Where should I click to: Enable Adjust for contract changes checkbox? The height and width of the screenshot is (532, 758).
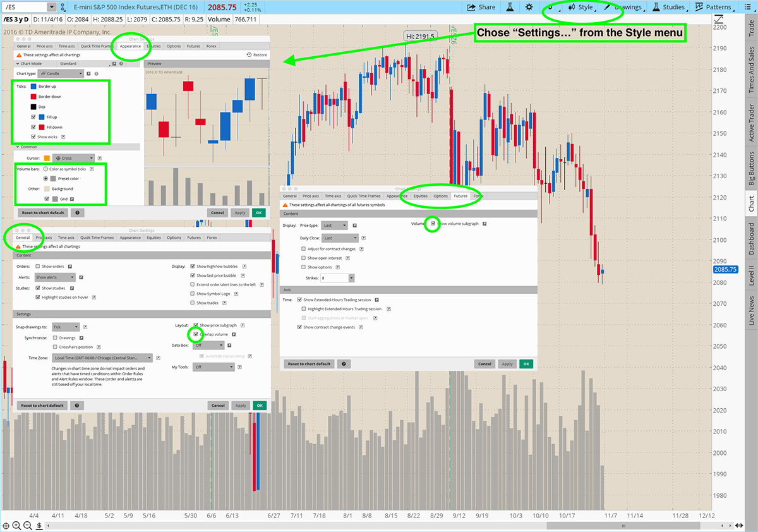(304, 249)
